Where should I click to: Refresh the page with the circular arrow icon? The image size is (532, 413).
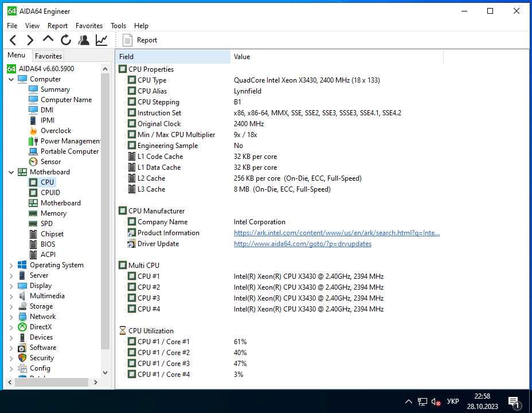tap(66, 40)
